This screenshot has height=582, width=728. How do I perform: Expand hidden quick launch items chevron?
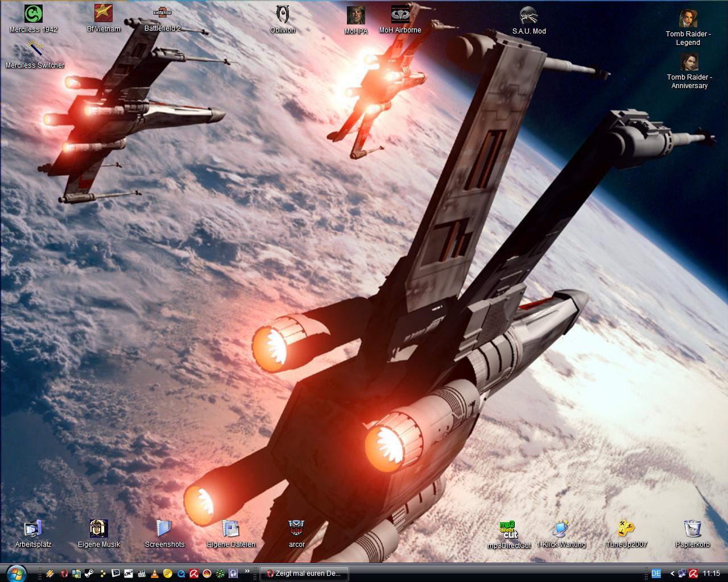coord(247,571)
